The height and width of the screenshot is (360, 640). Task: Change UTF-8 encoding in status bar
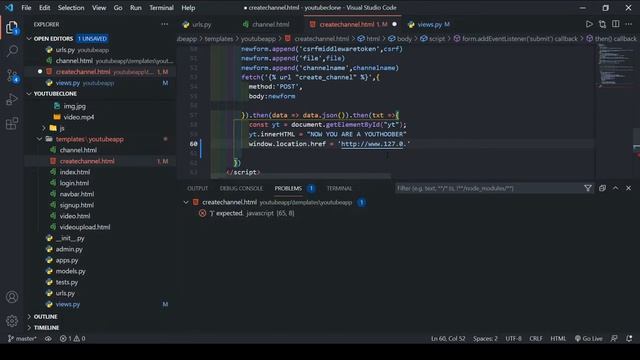click(513, 338)
